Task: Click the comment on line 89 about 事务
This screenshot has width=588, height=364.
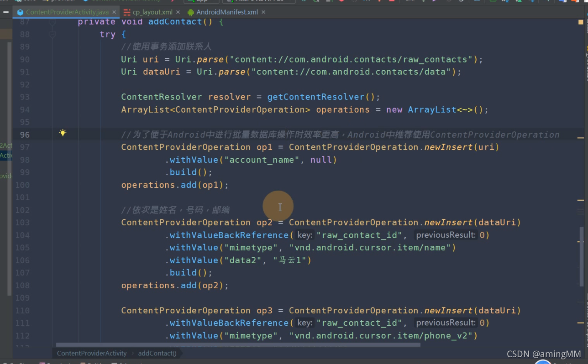Action: [x=166, y=47]
